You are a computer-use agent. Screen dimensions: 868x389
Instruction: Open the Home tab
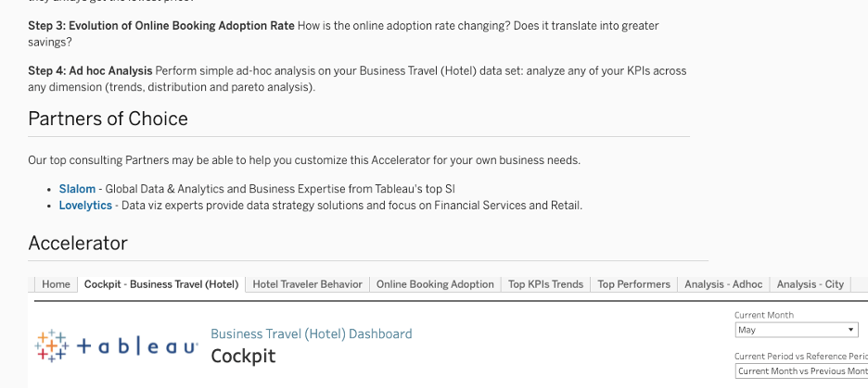pyautogui.click(x=56, y=284)
